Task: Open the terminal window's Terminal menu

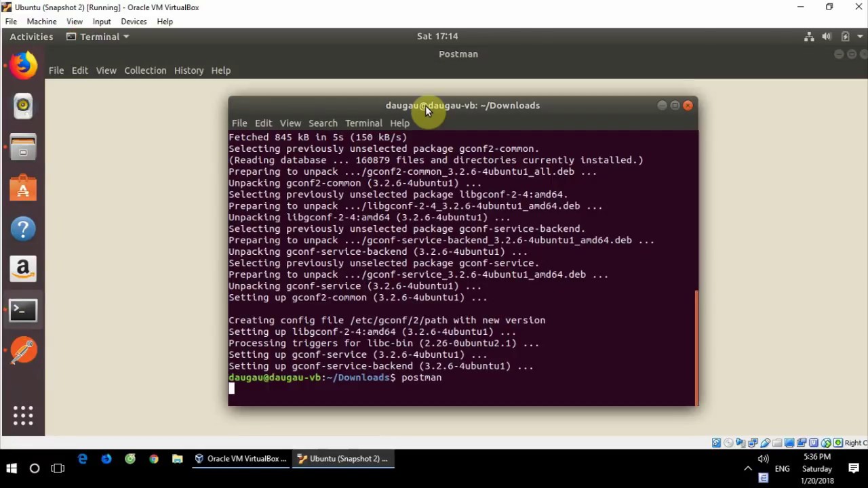Action: pyautogui.click(x=363, y=123)
